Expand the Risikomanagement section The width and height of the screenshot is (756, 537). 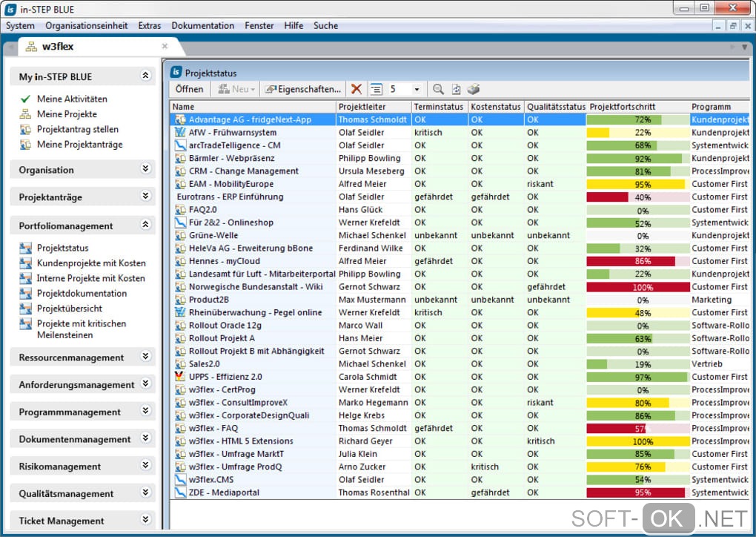click(145, 466)
